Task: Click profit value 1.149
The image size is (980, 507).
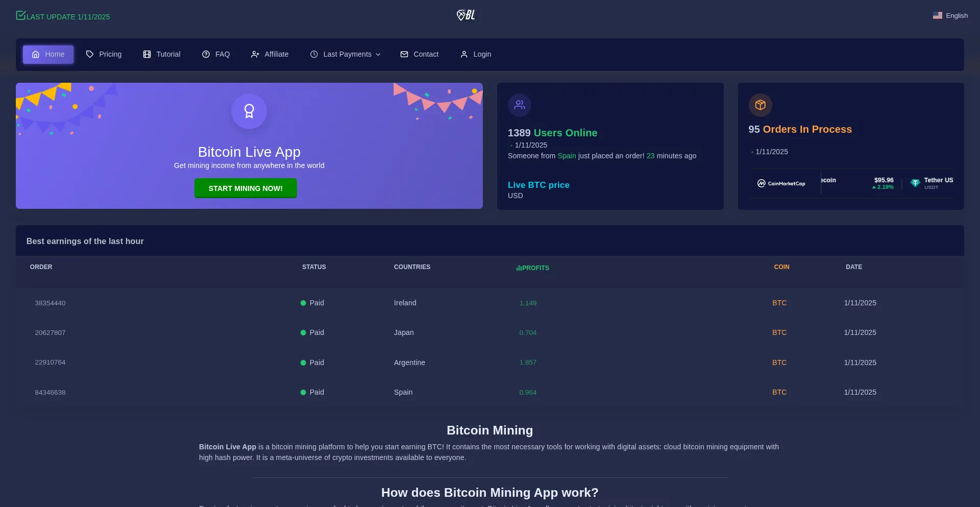Action: pos(528,303)
